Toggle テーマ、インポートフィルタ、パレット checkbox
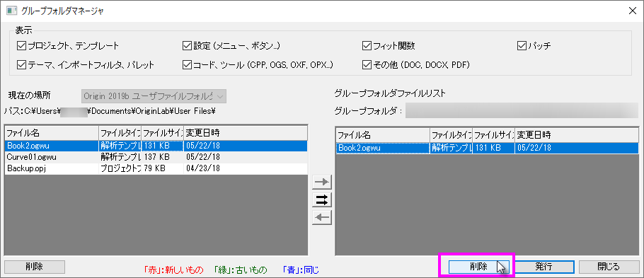Viewport: 644px width, 278px height. (x=21, y=64)
